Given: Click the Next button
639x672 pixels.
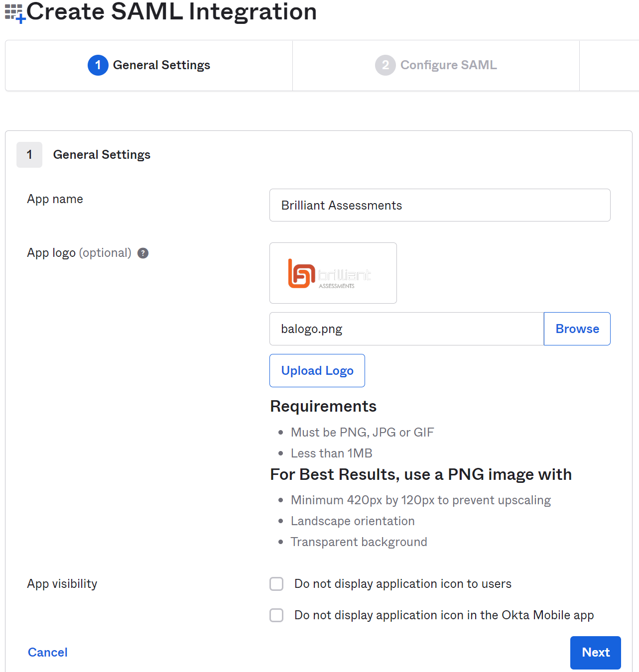Looking at the screenshot, I should coord(595,653).
